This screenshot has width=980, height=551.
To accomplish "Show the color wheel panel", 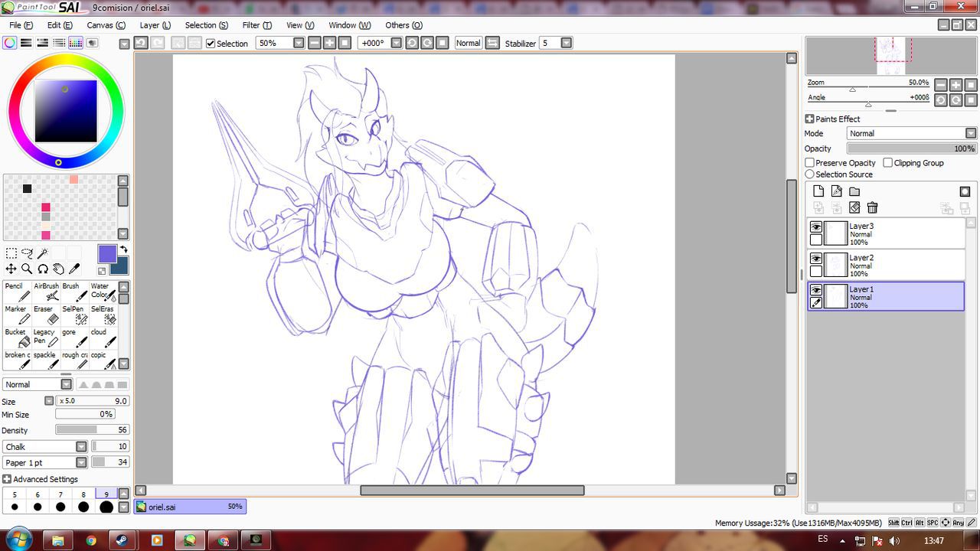I will (x=9, y=43).
